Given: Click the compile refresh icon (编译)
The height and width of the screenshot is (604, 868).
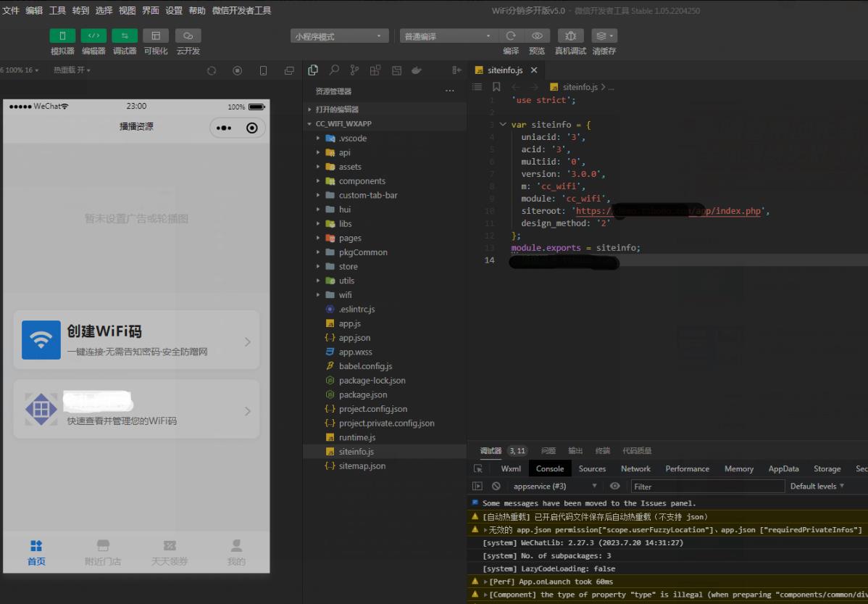Looking at the screenshot, I should (x=511, y=36).
